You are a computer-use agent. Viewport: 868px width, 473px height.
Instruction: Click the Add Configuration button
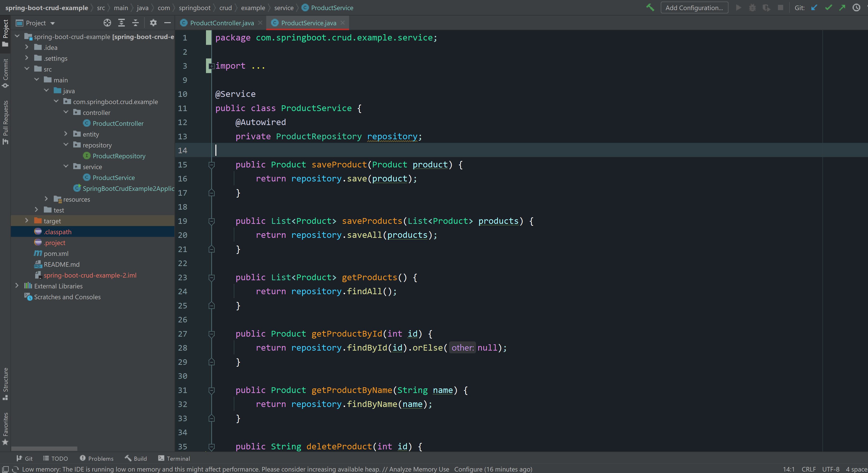694,7
